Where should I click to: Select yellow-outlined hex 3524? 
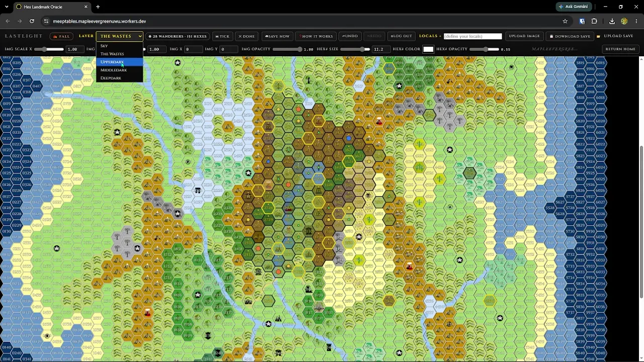(349, 161)
